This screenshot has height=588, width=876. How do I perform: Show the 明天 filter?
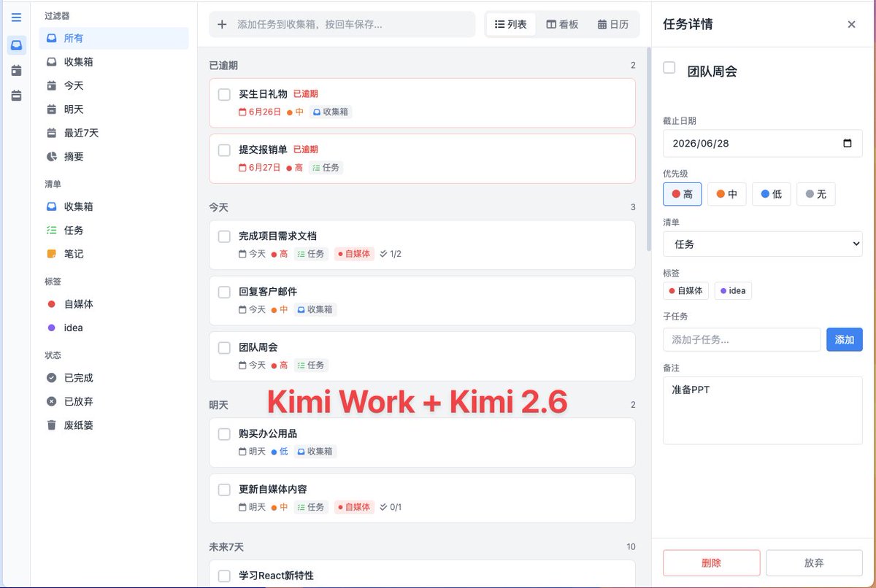click(x=114, y=109)
